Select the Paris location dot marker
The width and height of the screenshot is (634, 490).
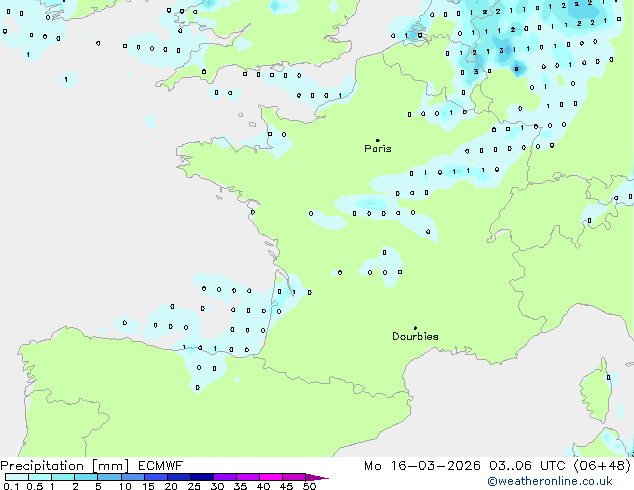378,140
